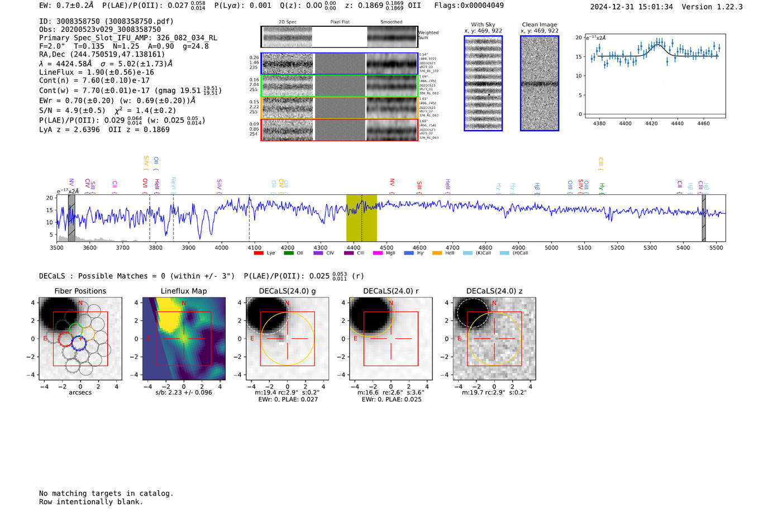Click the Clean Image panel

(539, 83)
